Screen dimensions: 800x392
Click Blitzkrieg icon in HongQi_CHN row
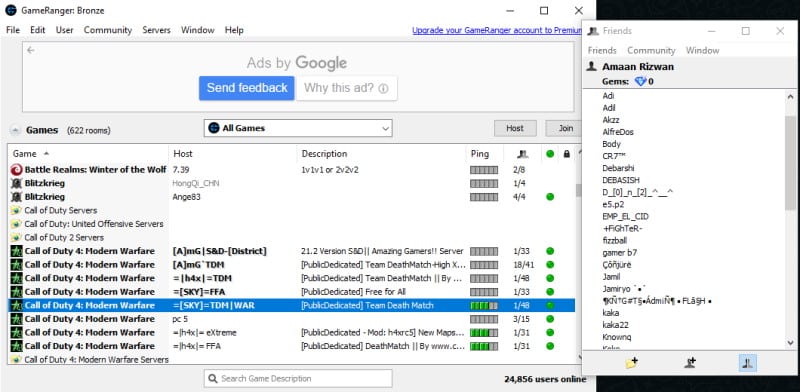pos(16,183)
